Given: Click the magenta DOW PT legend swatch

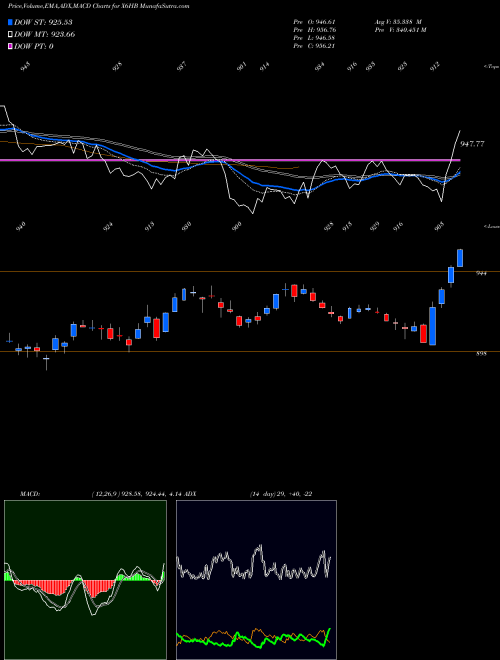Looking at the screenshot, I should pyautogui.click(x=10, y=46).
